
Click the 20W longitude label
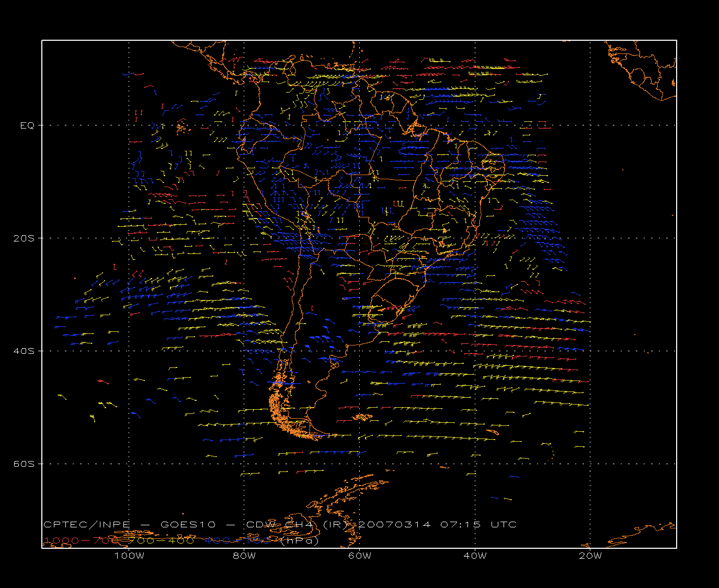[590, 556]
